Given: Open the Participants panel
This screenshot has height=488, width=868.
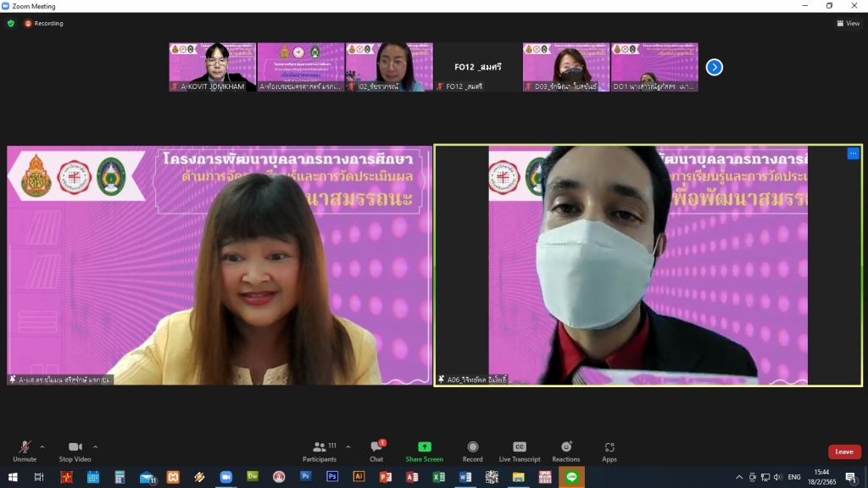Looking at the screenshot, I should [x=320, y=452].
